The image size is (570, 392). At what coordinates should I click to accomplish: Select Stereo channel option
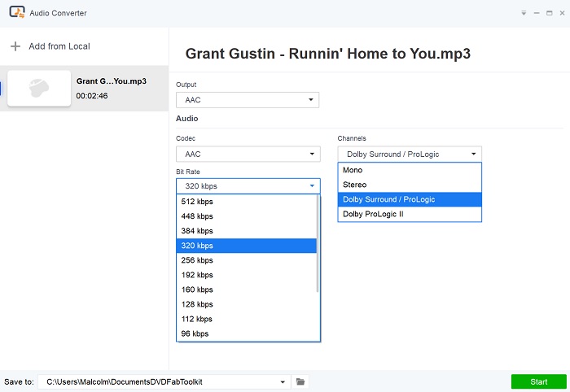(x=410, y=185)
